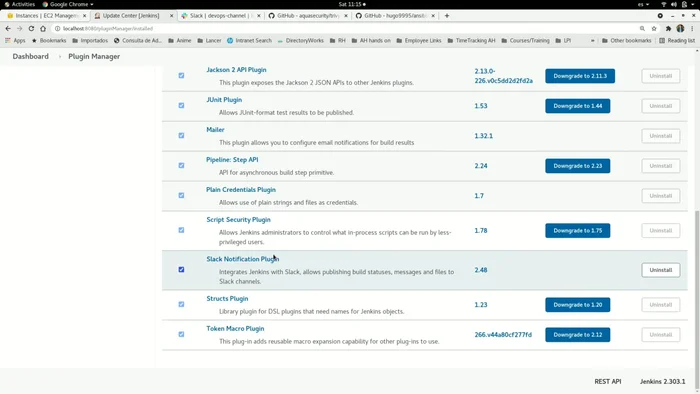Toggle the Token Macro Plugin checkbox

click(x=181, y=334)
